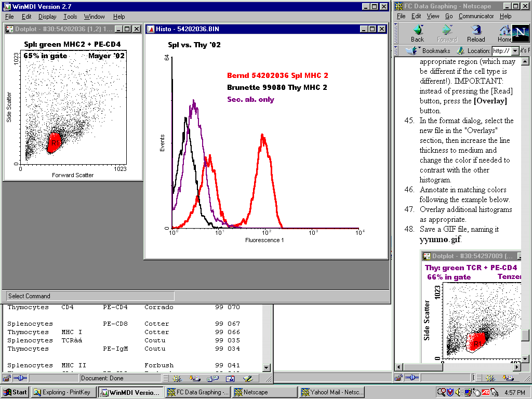This screenshot has height=399, width=532.
Task: Open the Location URL dropdown arrow
Action: point(515,51)
